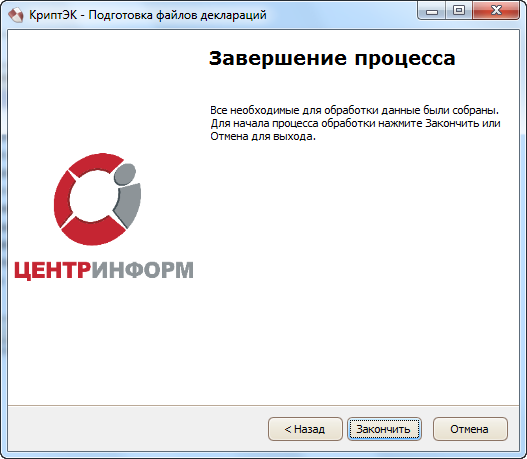Image resolution: width=527 pixels, height=459 pixels.
Task: Click the lower red arc of the logo
Action: (x=92, y=232)
